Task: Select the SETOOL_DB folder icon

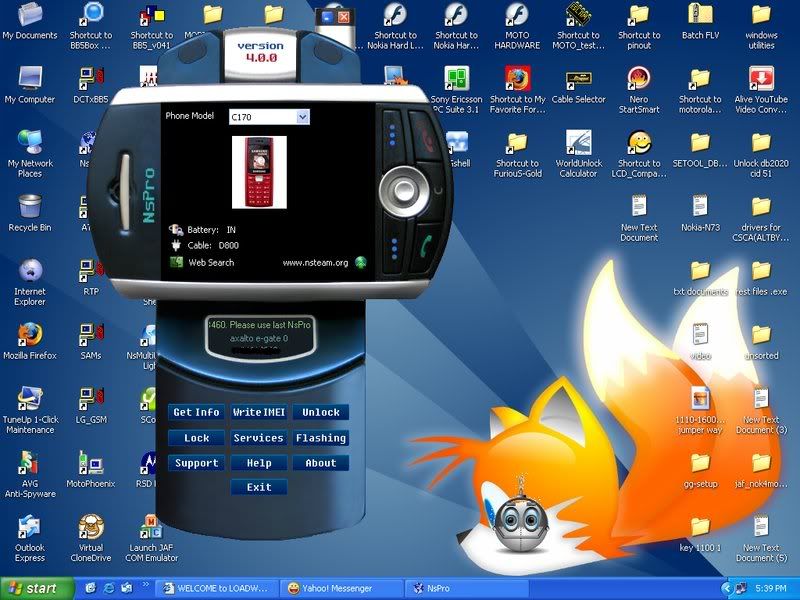Action: [700, 149]
